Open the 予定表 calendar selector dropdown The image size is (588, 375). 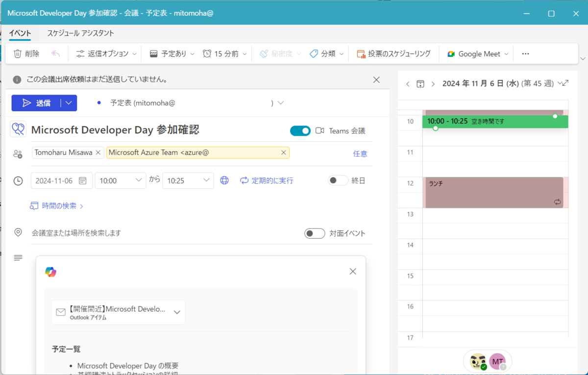point(281,103)
